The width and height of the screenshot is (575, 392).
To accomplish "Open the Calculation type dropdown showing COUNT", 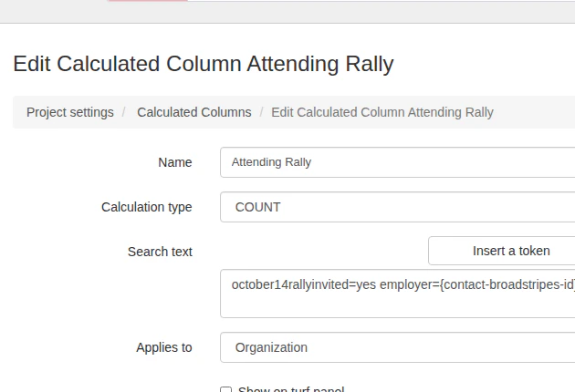I will [398, 207].
